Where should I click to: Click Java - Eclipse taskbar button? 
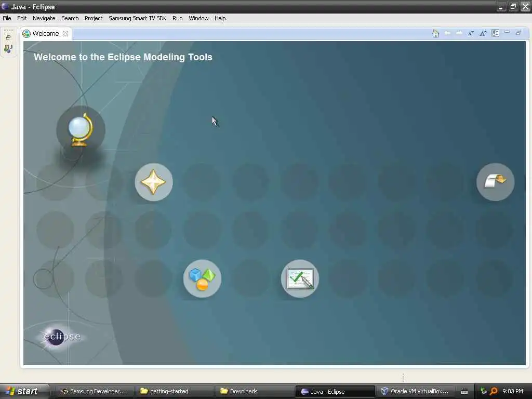pyautogui.click(x=335, y=392)
